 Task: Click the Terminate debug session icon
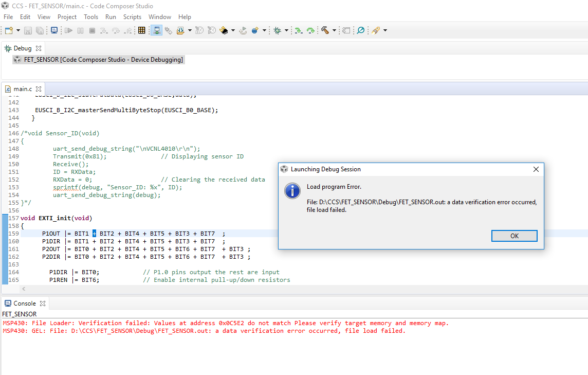pyautogui.click(x=93, y=30)
